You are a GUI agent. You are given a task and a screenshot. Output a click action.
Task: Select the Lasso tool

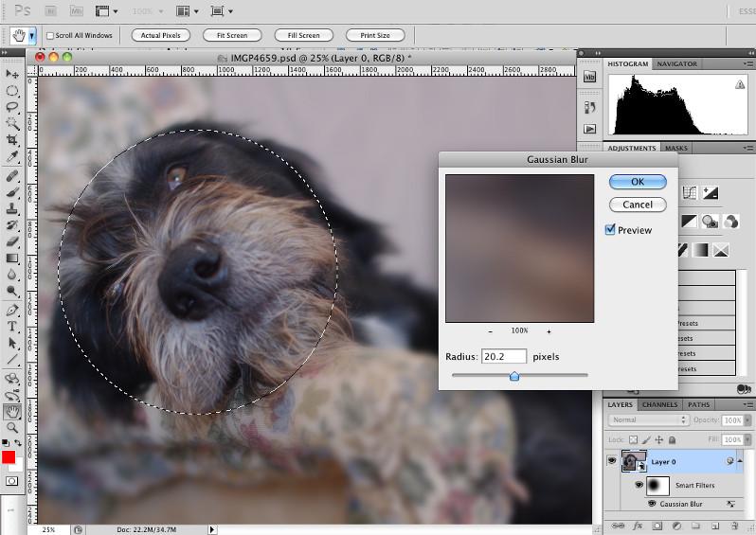tap(12, 107)
